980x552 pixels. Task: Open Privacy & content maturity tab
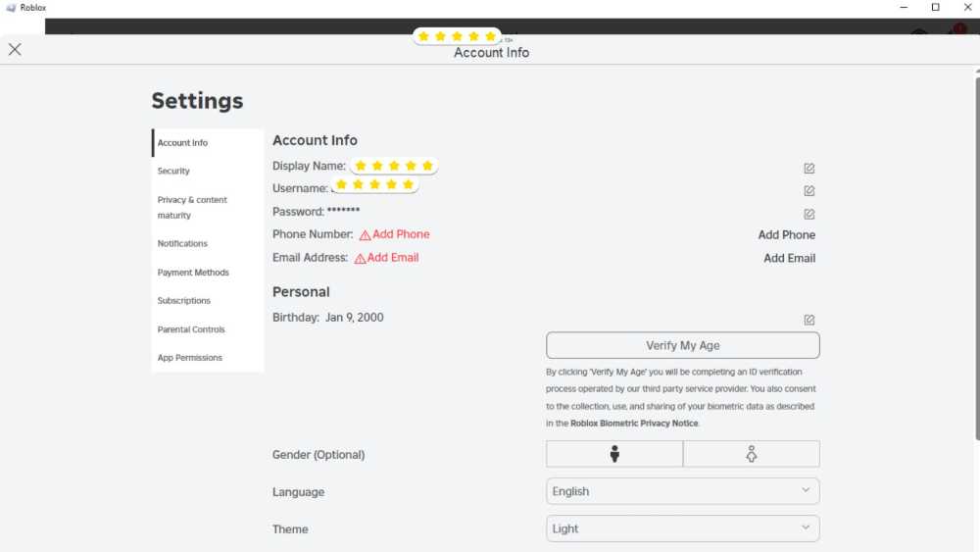tap(208, 207)
